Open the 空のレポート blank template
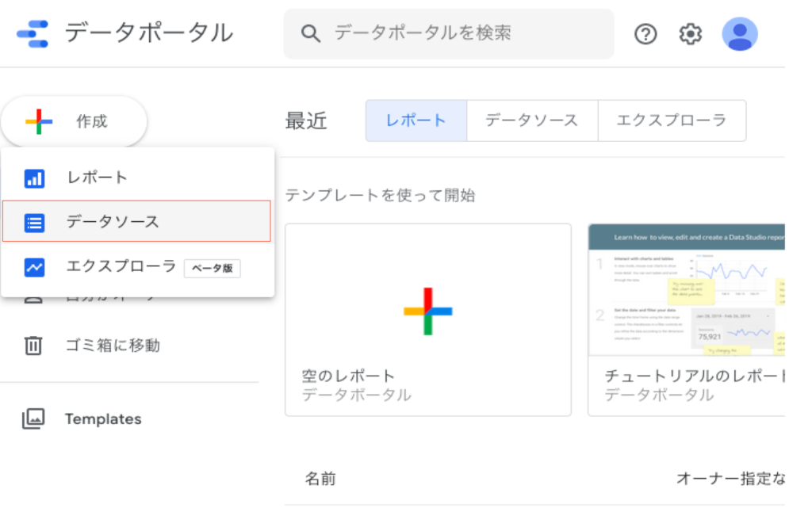This screenshot has height=508, width=812. click(x=427, y=319)
